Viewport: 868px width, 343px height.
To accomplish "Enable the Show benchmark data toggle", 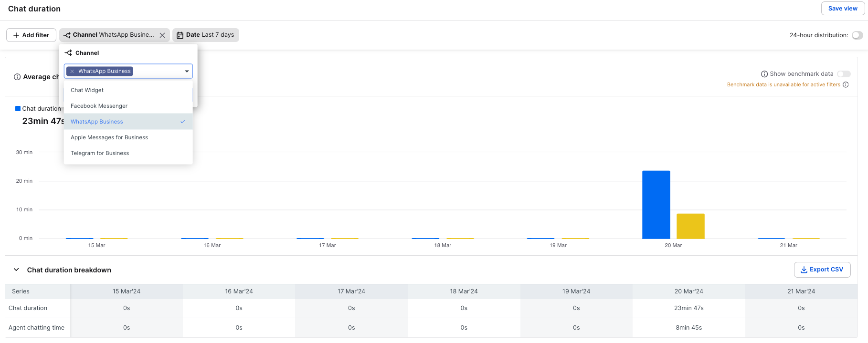I will point(844,74).
